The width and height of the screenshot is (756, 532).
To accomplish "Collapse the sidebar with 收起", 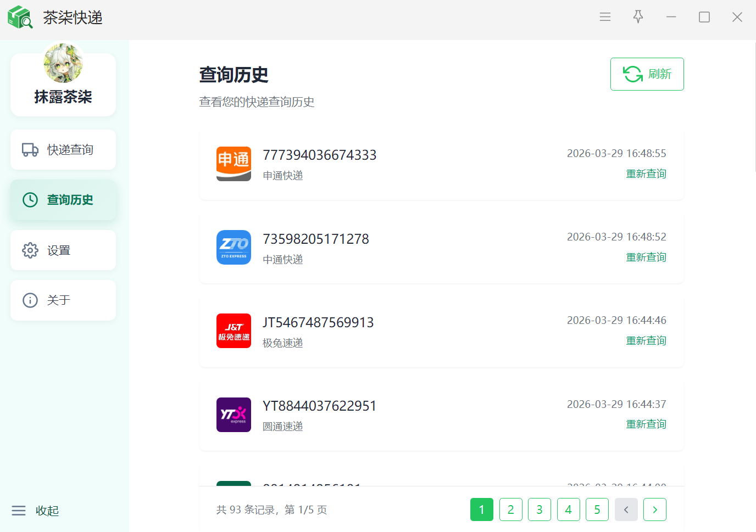I will pos(36,511).
